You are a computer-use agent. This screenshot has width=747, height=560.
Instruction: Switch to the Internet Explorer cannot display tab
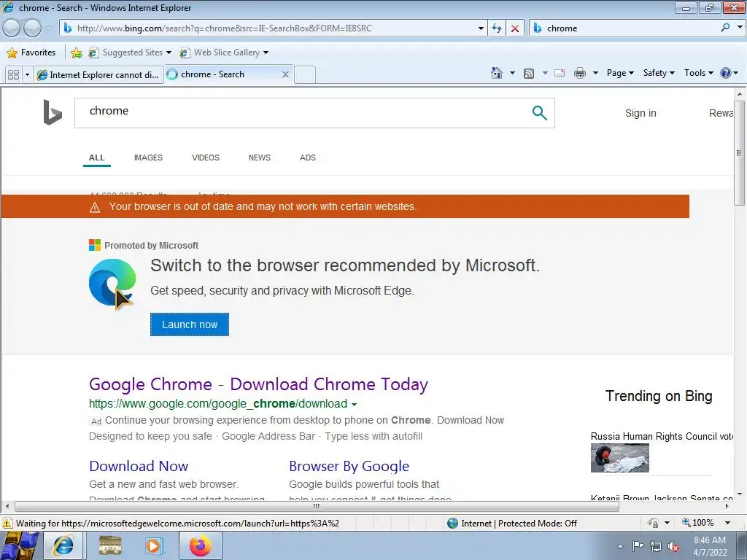98,75
